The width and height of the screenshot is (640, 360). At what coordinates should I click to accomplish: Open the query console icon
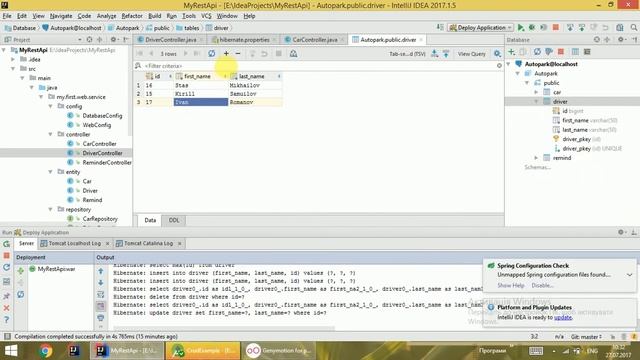click(x=587, y=52)
